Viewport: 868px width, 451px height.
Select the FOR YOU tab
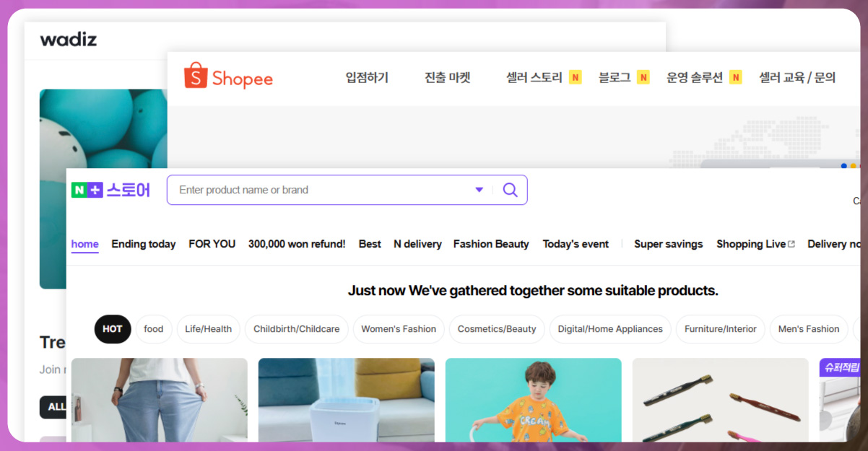212,244
